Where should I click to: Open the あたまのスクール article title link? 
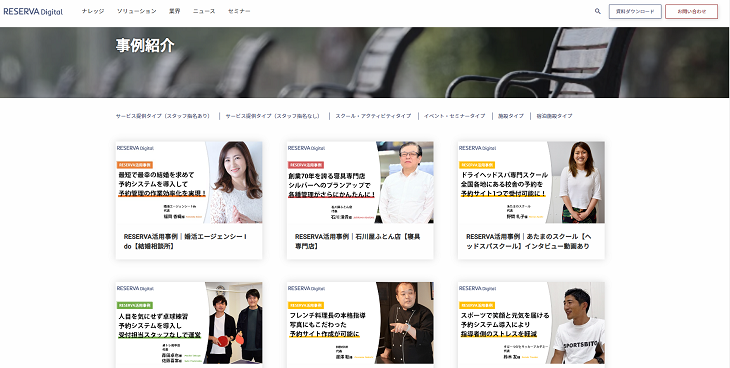coord(528,241)
